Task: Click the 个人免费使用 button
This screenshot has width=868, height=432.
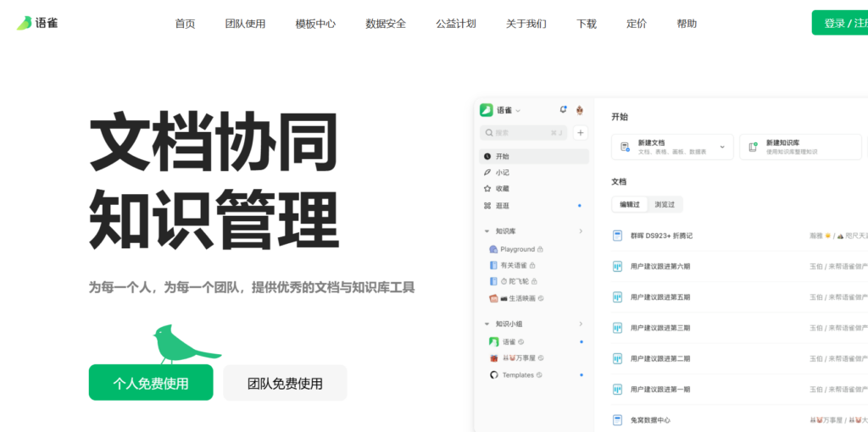Action: 151,382
